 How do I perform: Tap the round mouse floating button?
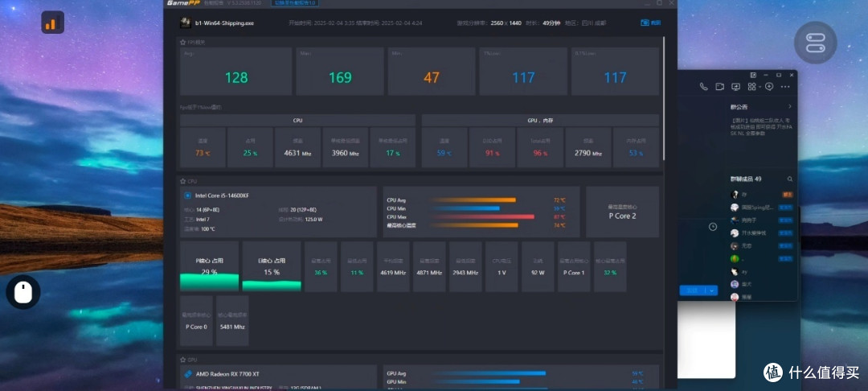pos(23,292)
